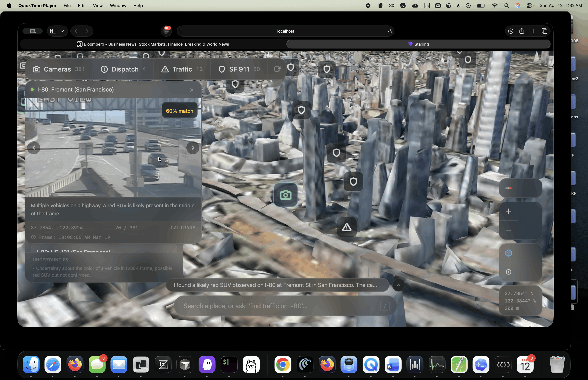Click the highlighted camera marker on map
Screen dimensions: 588x380
point(285,195)
